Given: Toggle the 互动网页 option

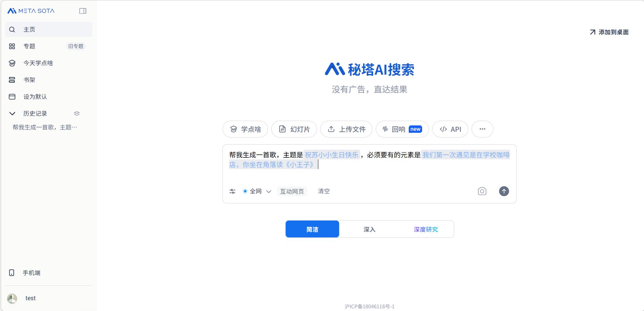Looking at the screenshot, I should click(x=292, y=191).
